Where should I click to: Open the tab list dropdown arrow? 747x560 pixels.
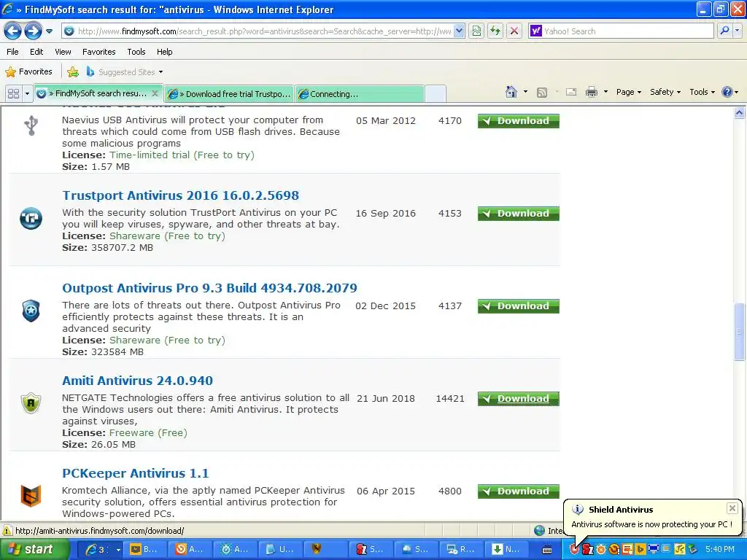27,94
